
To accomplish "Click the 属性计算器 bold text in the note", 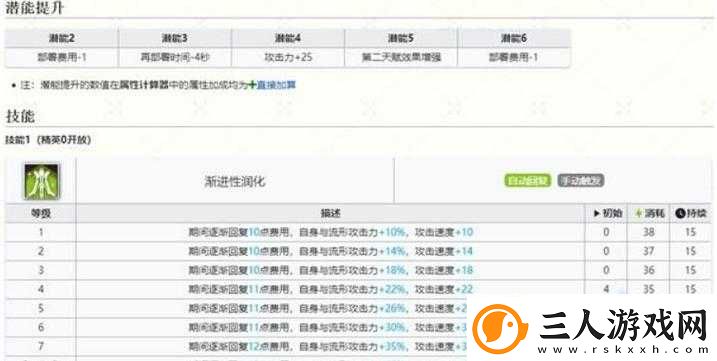I will pyautogui.click(x=144, y=85).
